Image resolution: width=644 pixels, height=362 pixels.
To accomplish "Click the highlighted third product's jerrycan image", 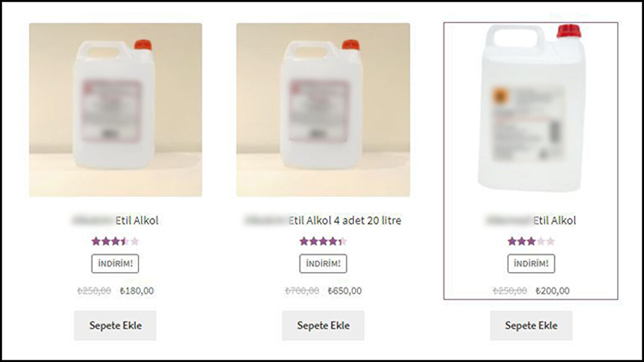I will 531,108.
